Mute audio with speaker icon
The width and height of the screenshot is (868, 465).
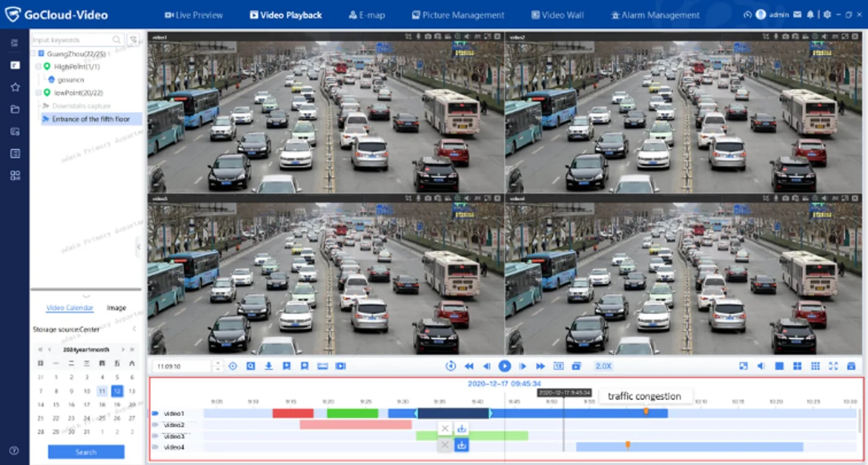[761, 366]
